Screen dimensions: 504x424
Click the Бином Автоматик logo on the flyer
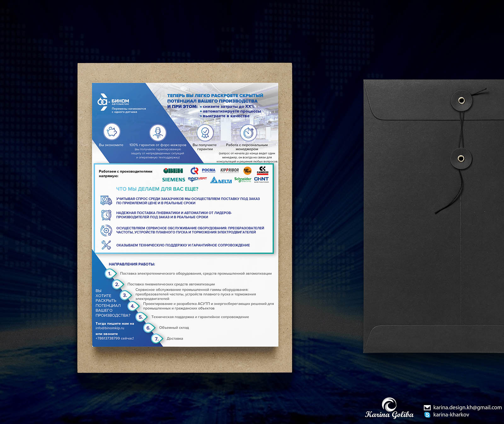coord(113,102)
